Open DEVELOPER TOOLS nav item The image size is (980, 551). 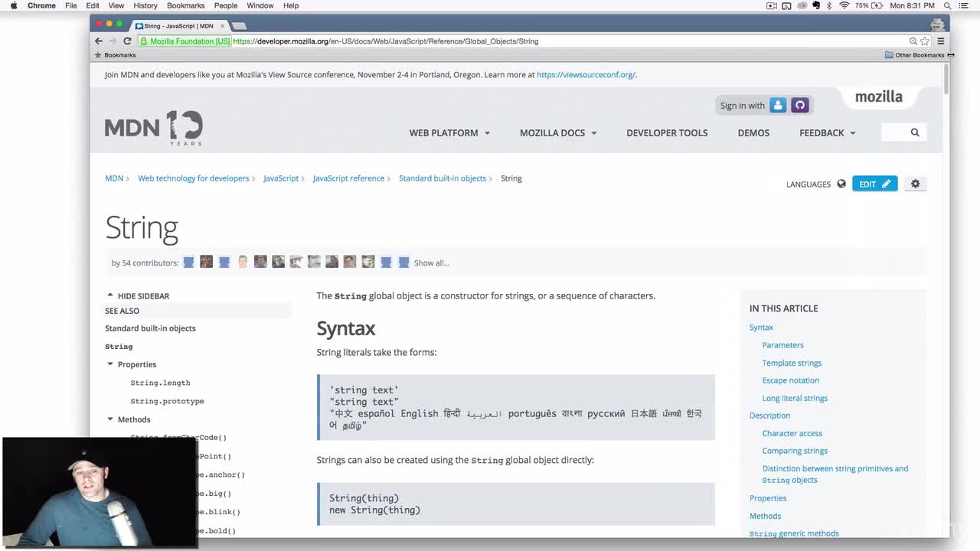pos(667,133)
